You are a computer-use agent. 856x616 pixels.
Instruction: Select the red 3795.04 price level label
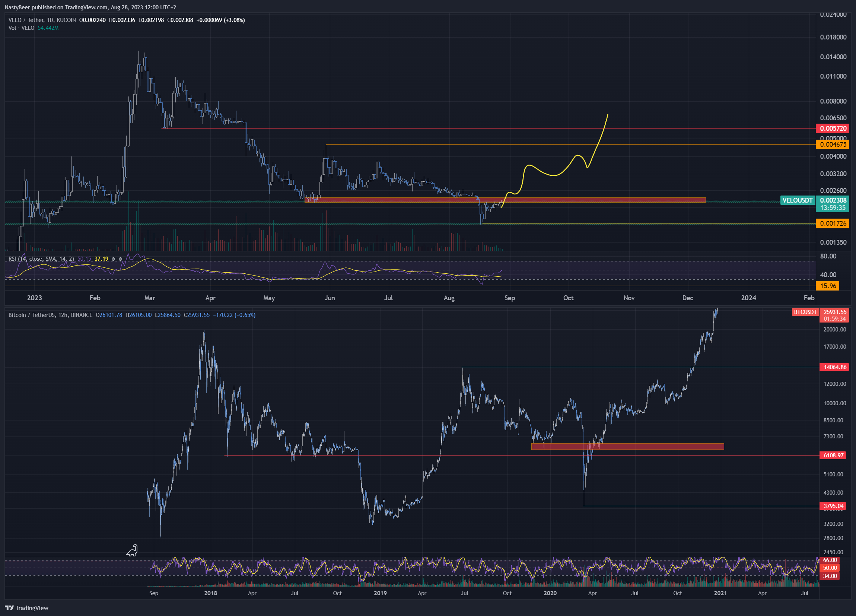coord(833,506)
